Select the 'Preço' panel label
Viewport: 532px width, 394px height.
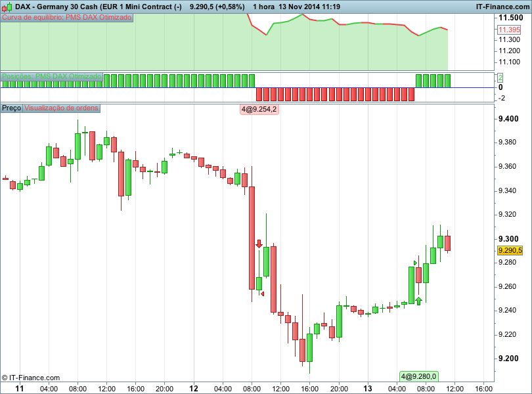[x=12, y=108]
